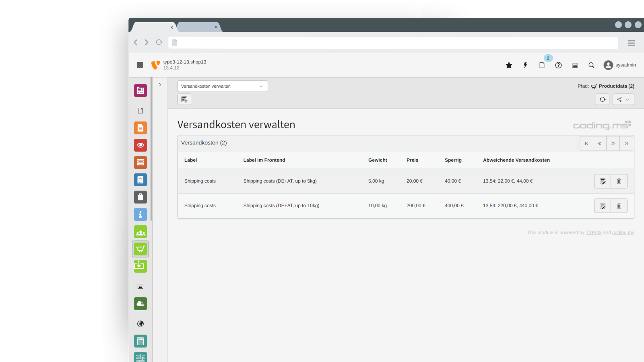644x362 pixels.
Task: Open the share dropdown button
Action: pos(623,99)
